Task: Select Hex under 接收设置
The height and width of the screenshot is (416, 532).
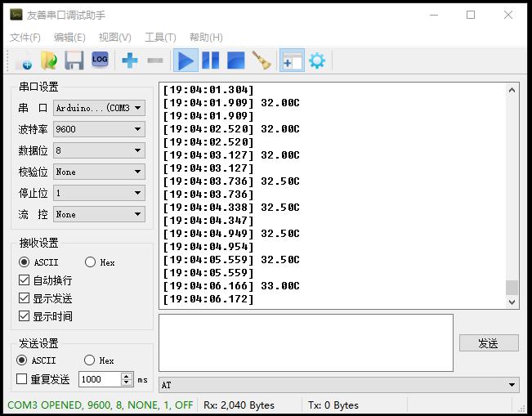Action: coord(100,262)
